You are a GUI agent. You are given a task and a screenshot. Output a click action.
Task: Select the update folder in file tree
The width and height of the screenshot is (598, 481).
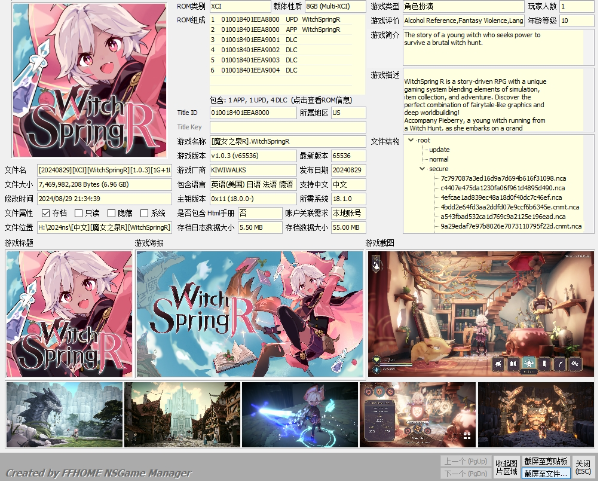439,150
